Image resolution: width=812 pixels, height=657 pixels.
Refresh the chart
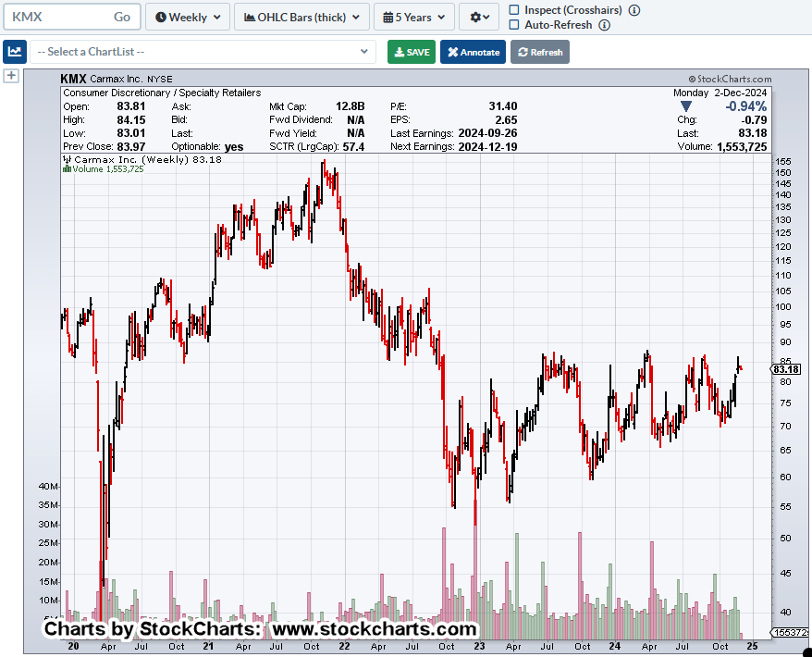539,52
